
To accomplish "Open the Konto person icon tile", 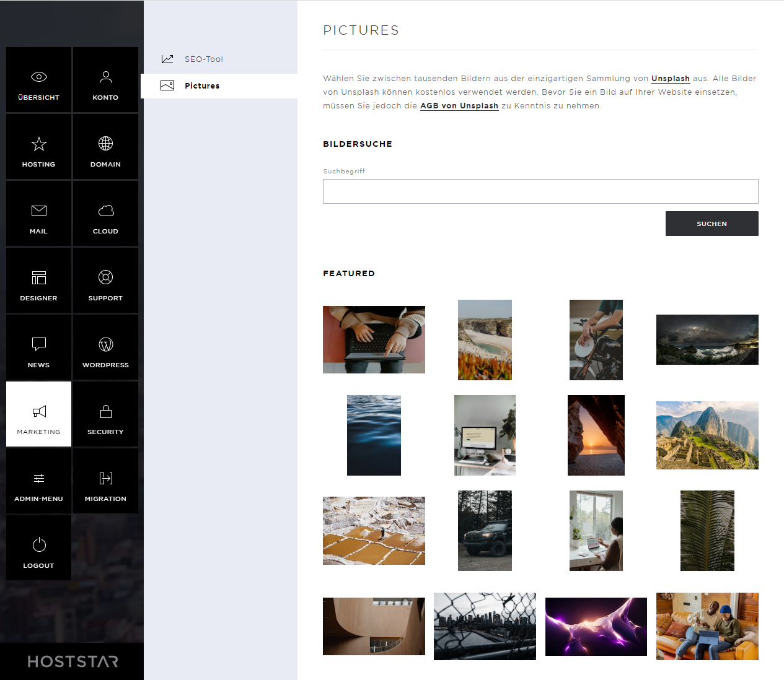I will (x=105, y=80).
